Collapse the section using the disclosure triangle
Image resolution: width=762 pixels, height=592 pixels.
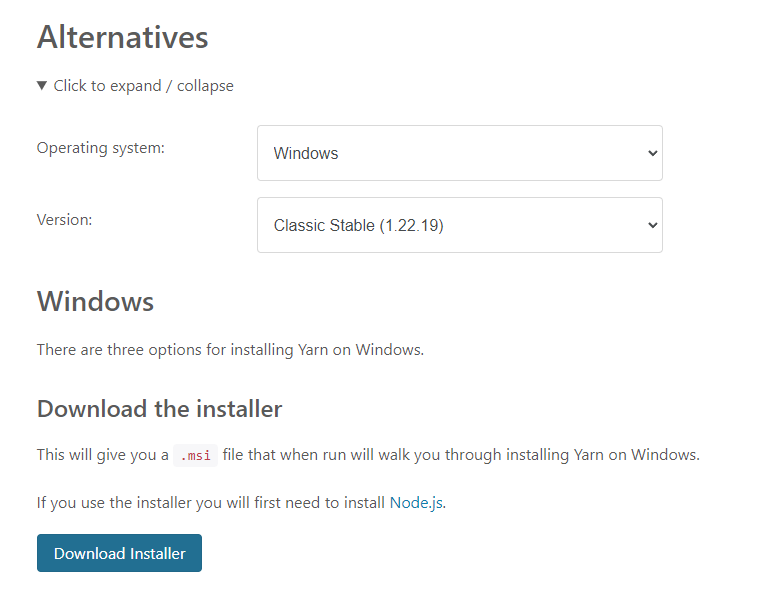pos(42,86)
